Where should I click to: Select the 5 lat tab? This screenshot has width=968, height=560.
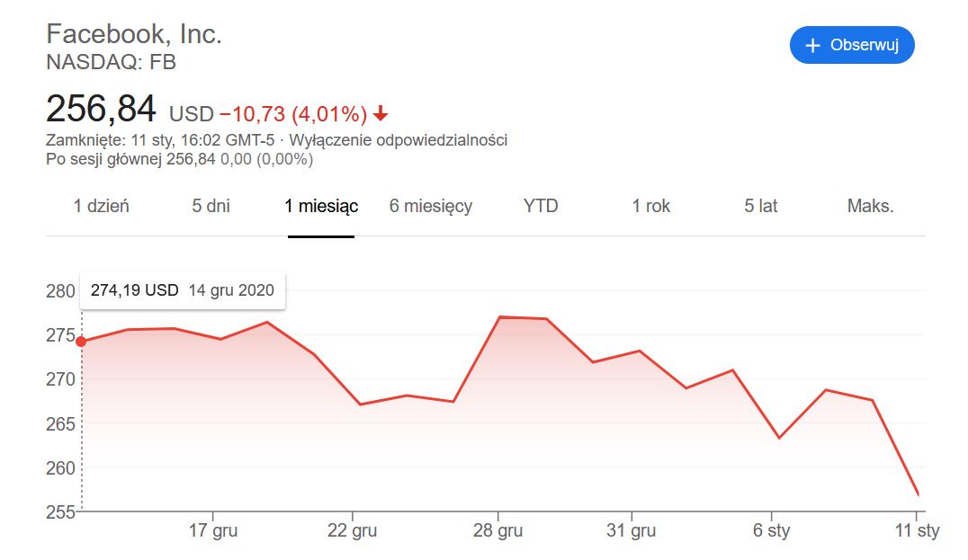coord(761,206)
